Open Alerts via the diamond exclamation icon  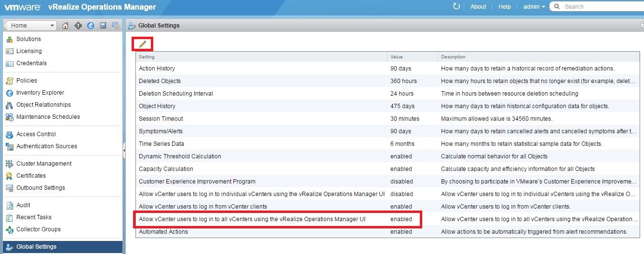point(78,26)
